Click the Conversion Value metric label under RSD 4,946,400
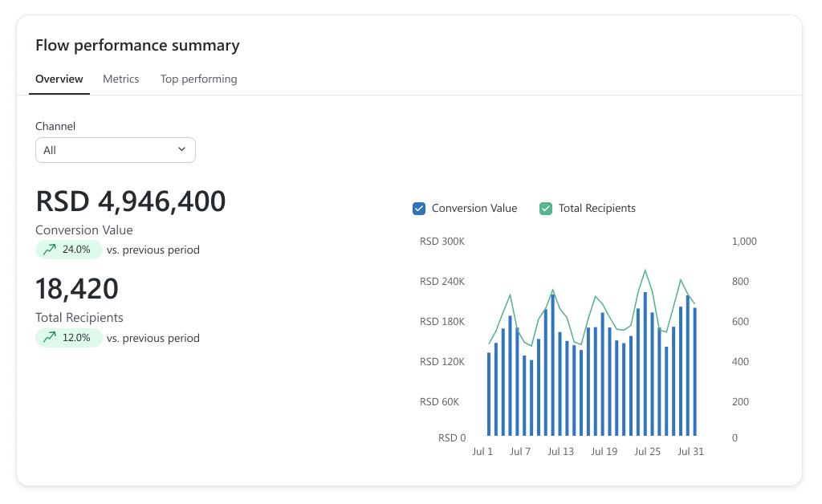Image resolution: width=822 pixels, height=504 pixels. point(83,230)
